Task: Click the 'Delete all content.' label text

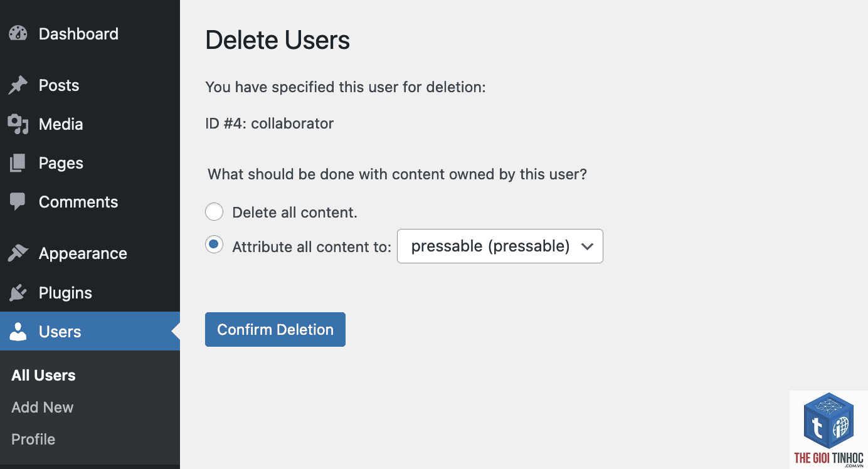Action: pyautogui.click(x=295, y=213)
